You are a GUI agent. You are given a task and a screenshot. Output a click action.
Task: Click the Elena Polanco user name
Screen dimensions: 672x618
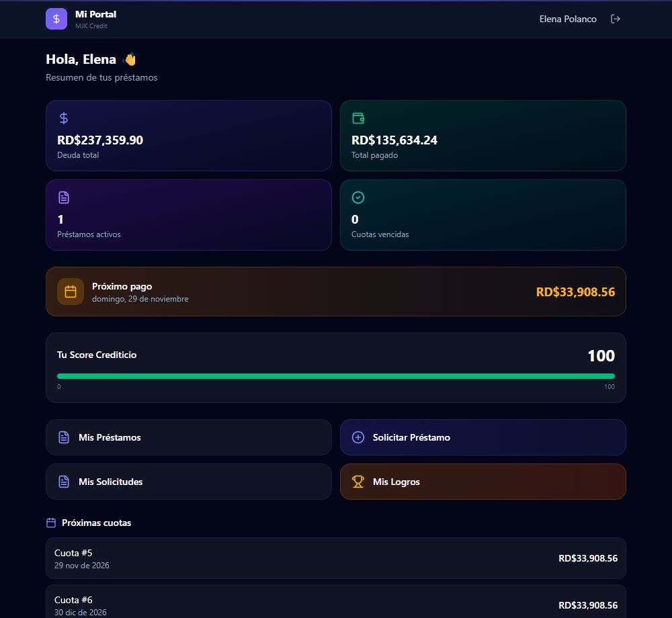point(568,19)
